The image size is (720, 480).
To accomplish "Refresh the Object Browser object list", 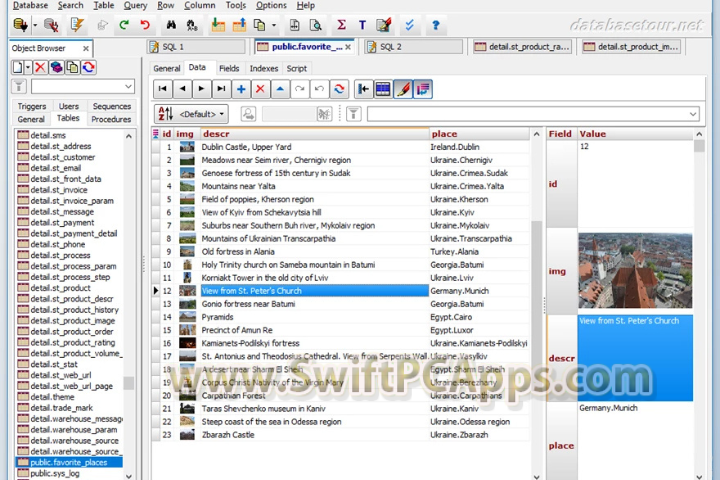I will tap(89, 68).
